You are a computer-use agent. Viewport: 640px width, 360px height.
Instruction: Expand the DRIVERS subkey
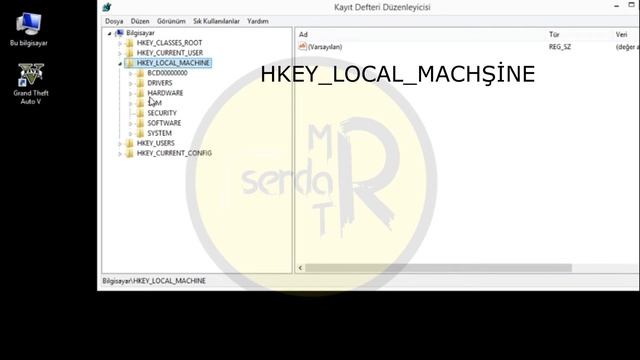(x=131, y=83)
